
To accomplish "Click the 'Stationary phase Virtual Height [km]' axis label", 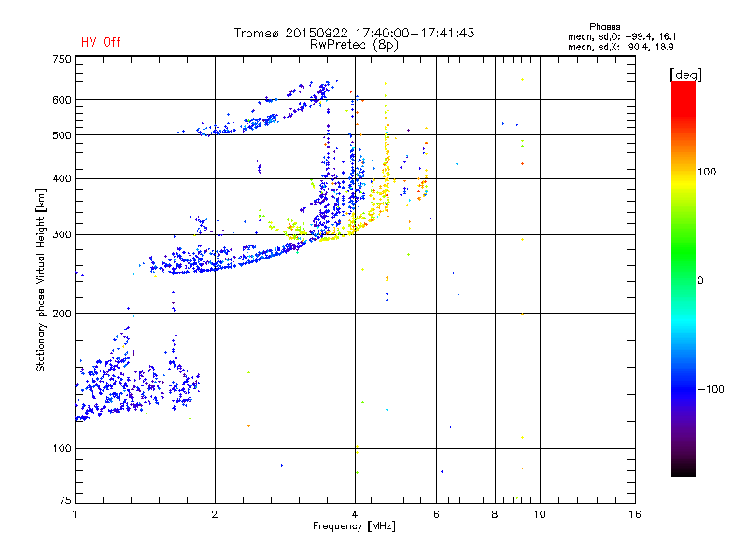I will tap(41, 280).
